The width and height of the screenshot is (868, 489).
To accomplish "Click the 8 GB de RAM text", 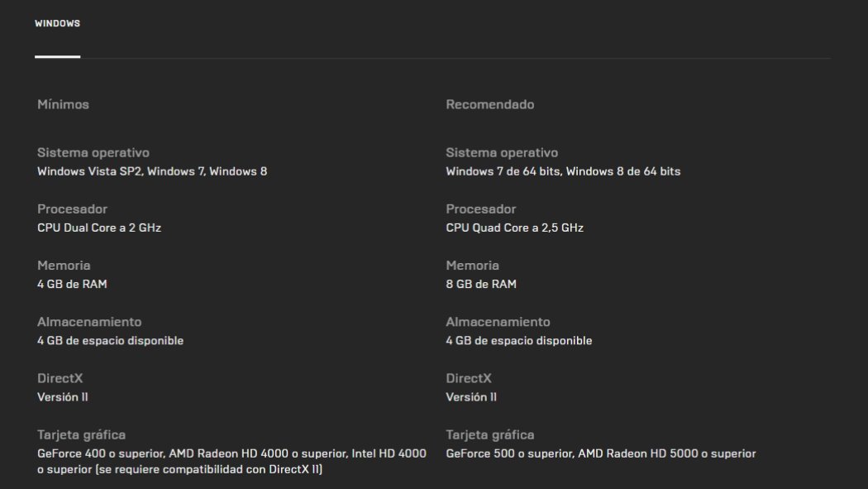I will pyautogui.click(x=480, y=284).
